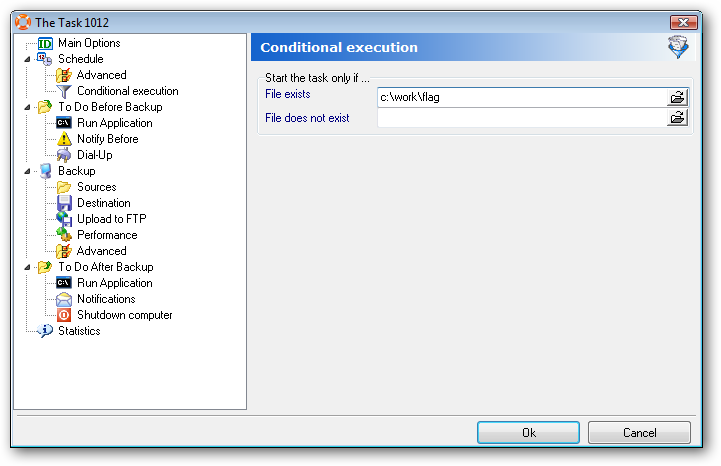
Task: Click the Upload to FTP icon
Action: click(x=64, y=219)
